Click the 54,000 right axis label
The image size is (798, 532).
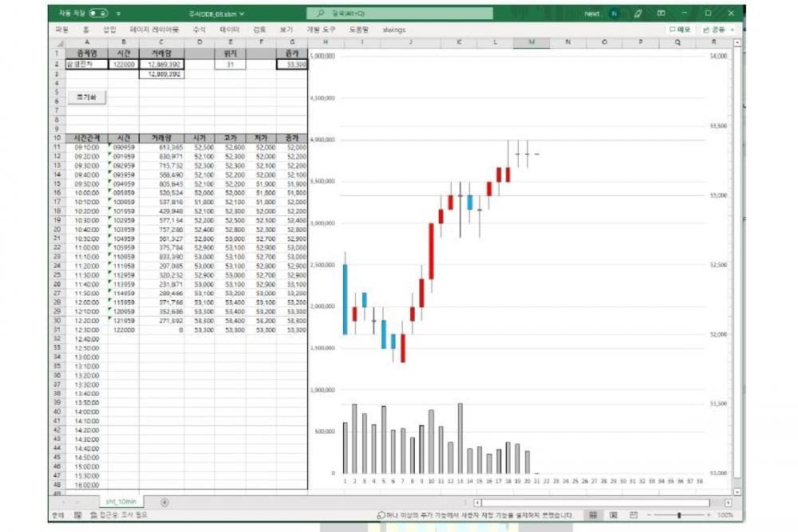click(719, 56)
